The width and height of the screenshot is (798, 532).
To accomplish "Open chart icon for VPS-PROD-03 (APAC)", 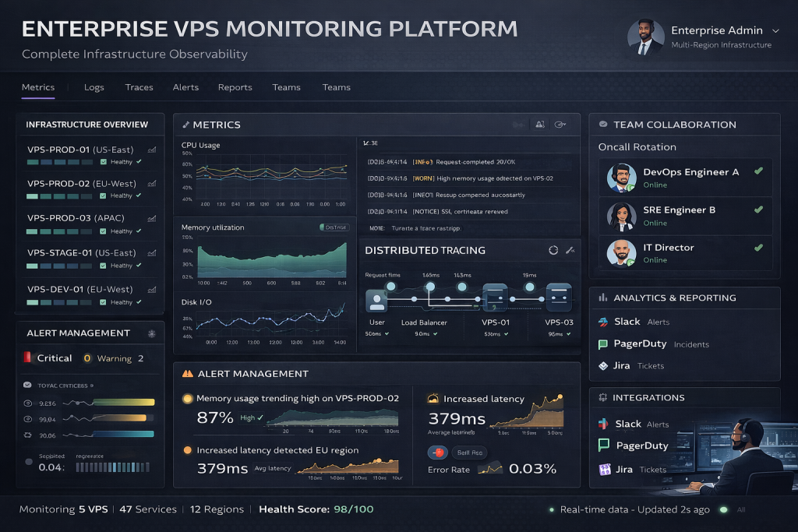I will click(152, 218).
